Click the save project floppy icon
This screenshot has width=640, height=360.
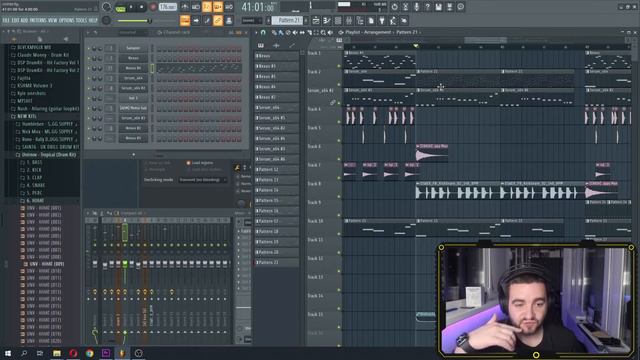438,7
